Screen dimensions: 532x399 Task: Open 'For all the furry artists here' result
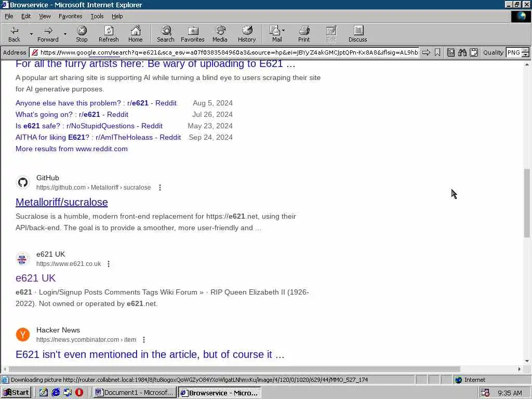click(x=155, y=64)
